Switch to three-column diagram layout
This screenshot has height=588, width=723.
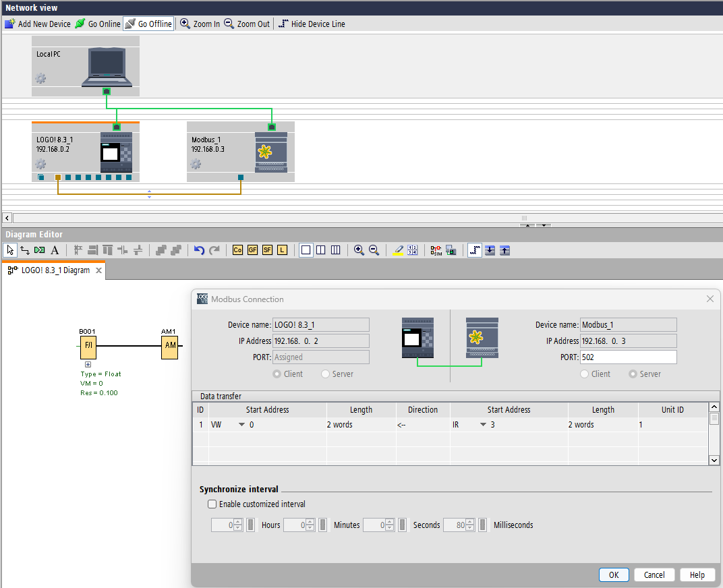pyautogui.click(x=336, y=250)
